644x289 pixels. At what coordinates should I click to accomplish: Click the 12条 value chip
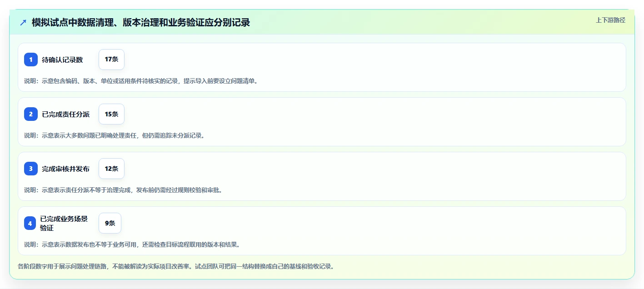click(x=111, y=169)
